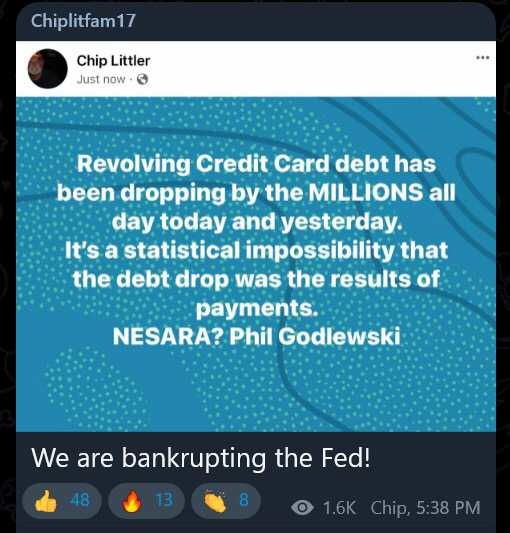Open the blue post image

pos(256,264)
